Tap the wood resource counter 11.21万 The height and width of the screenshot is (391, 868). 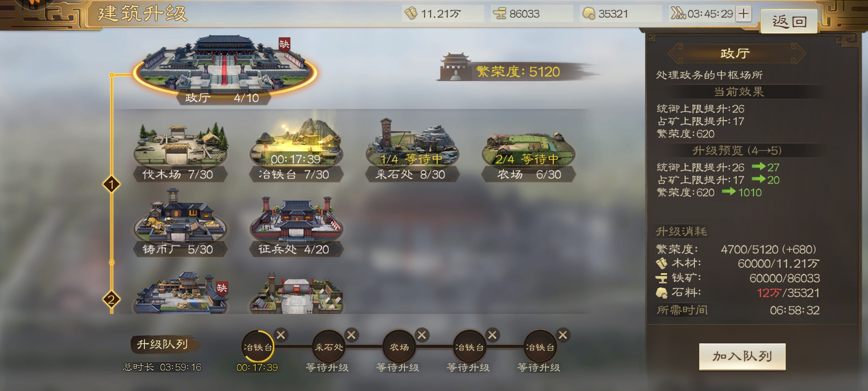[x=443, y=14]
